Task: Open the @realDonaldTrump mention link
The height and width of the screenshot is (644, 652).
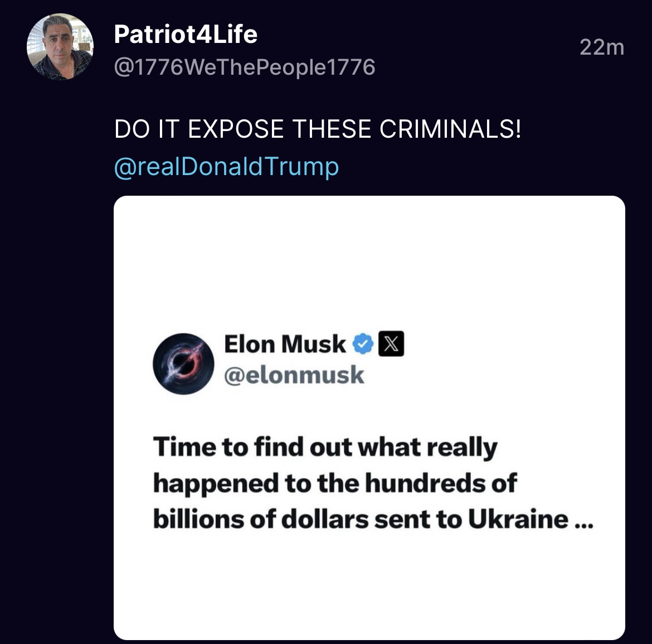Action: (x=226, y=167)
